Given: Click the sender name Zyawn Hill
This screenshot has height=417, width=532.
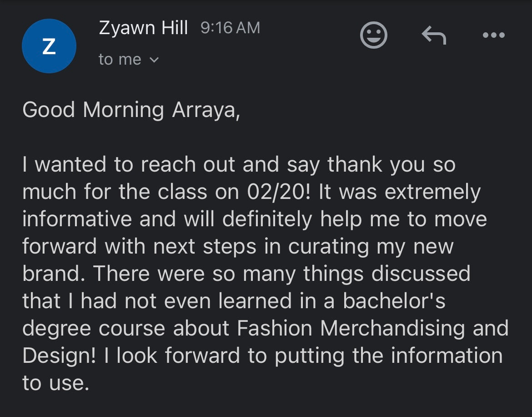Looking at the screenshot, I should [x=143, y=28].
